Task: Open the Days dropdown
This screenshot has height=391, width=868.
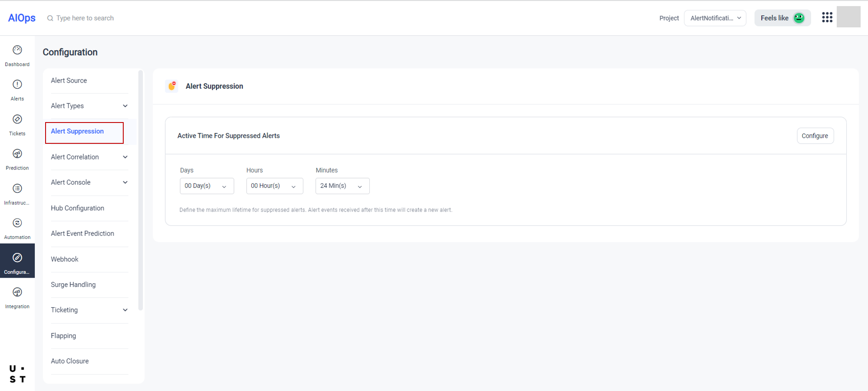Action: (207, 186)
